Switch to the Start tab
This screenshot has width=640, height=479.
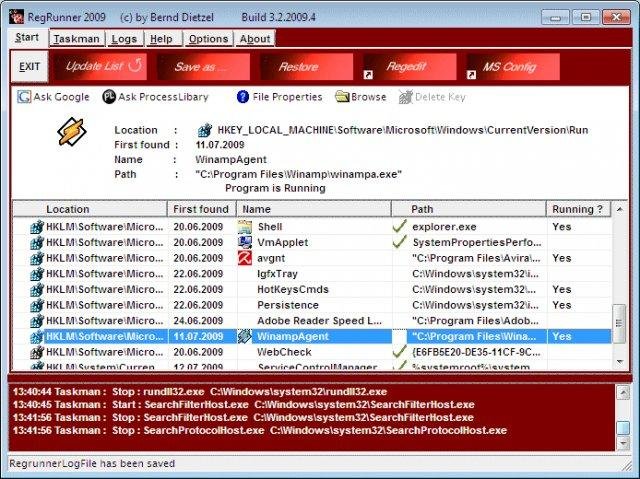27,38
